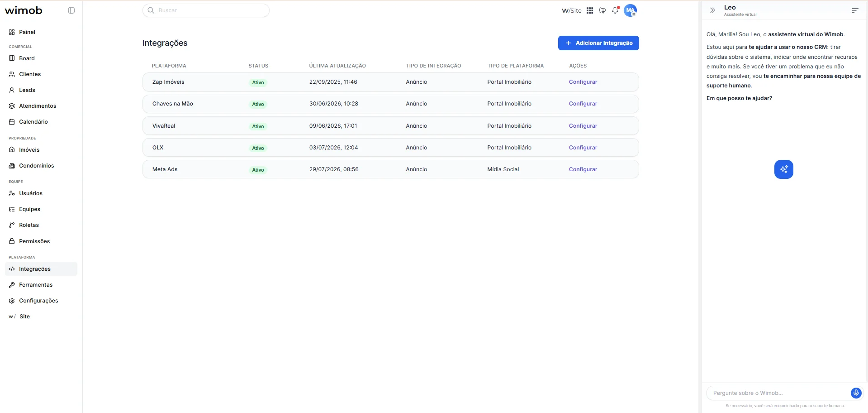This screenshot has width=868, height=413.
Task: Open the W/Site link in the header
Action: 571,10
